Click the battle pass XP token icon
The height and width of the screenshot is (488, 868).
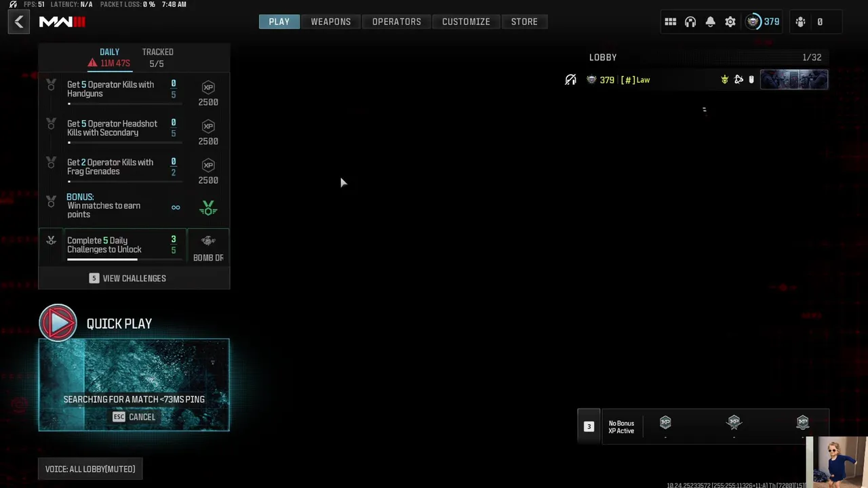tap(802, 422)
